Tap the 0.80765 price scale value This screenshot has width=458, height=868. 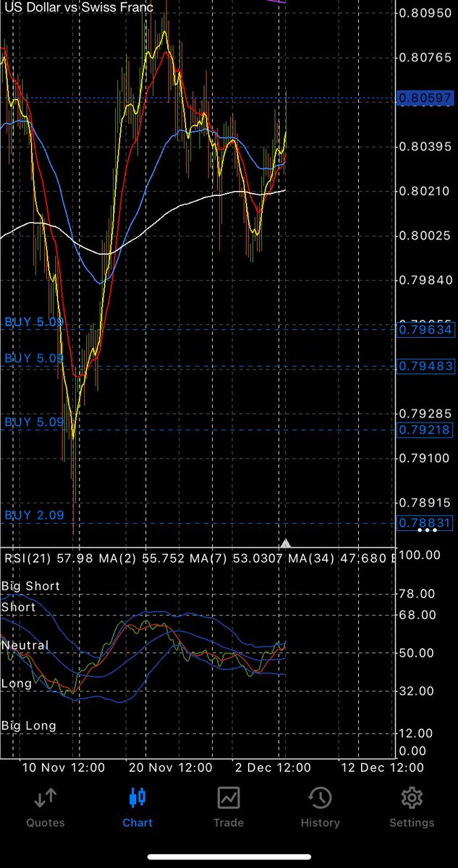pyautogui.click(x=425, y=57)
